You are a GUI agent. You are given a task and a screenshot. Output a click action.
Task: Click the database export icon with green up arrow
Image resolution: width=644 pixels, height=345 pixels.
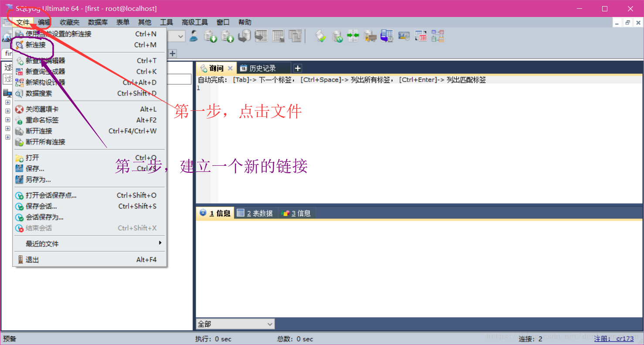(227, 36)
